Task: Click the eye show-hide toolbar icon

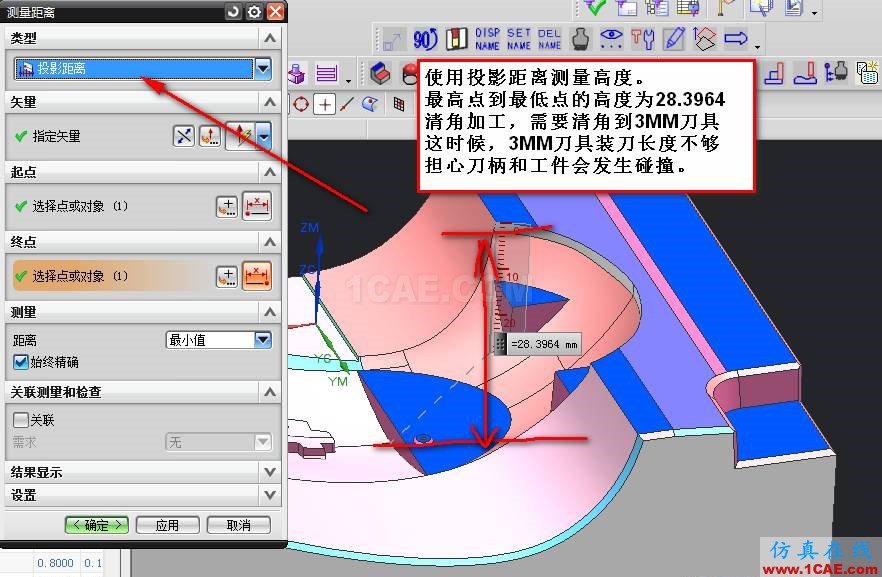Action: click(611, 39)
